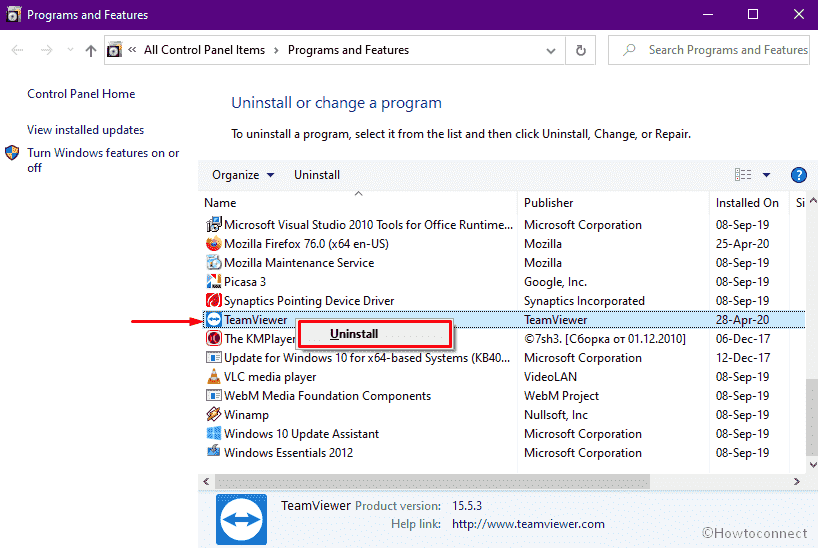This screenshot has width=818, height=548.
Task: Select Picasa 3 in the program list
Action: [503, 282]
